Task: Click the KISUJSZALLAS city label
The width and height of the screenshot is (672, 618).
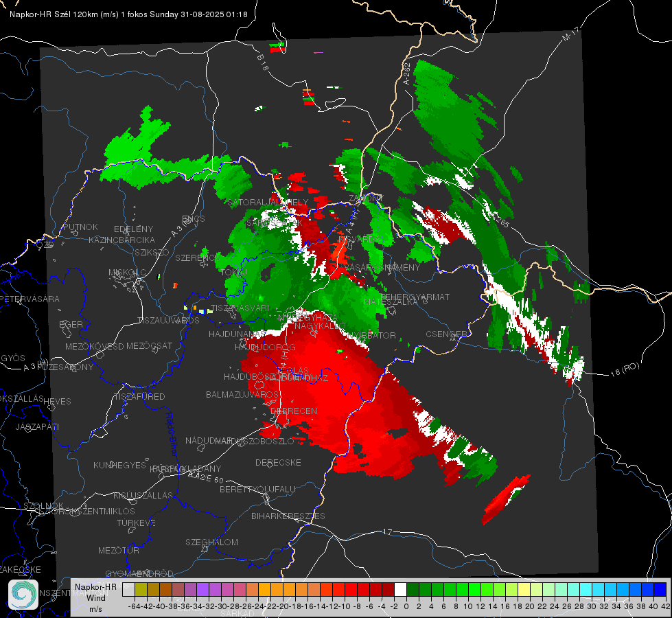Action: coord(143,495)
